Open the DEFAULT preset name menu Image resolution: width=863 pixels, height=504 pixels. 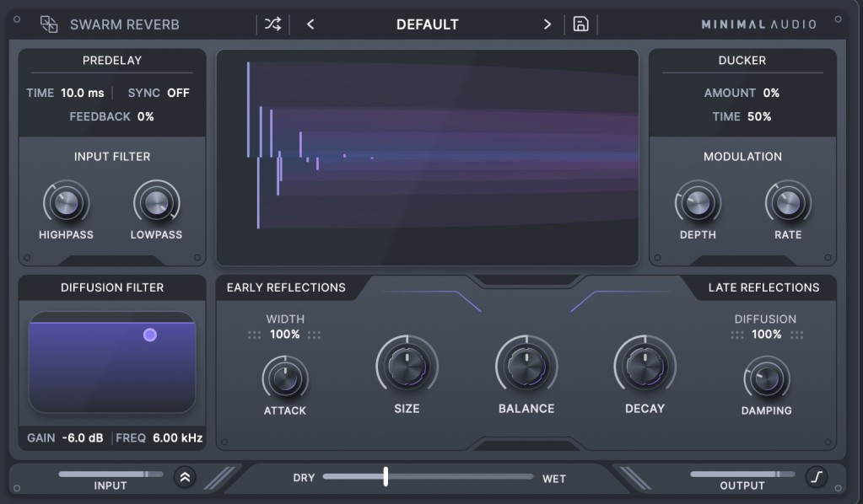[x=428, y=24]
